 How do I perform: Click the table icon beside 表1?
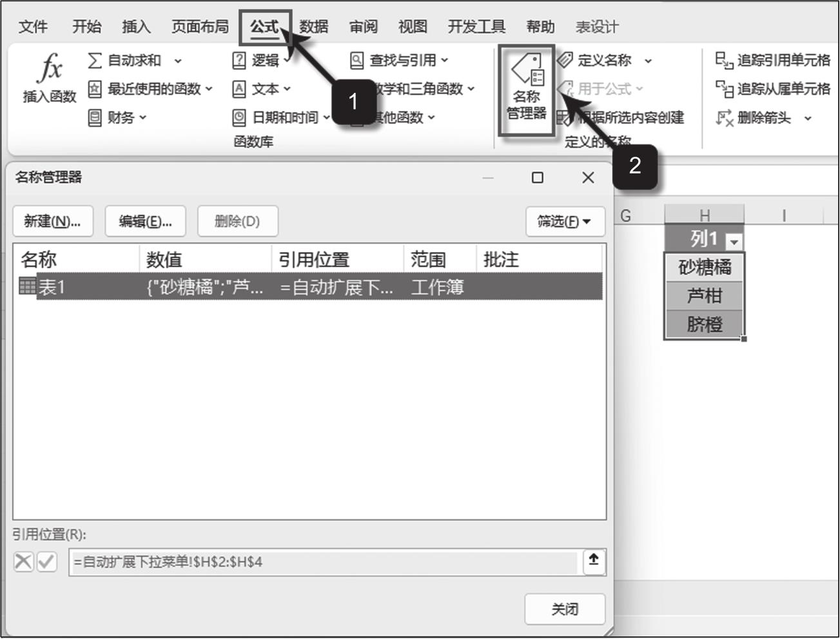pyautogui.click(x=28, y=286)
